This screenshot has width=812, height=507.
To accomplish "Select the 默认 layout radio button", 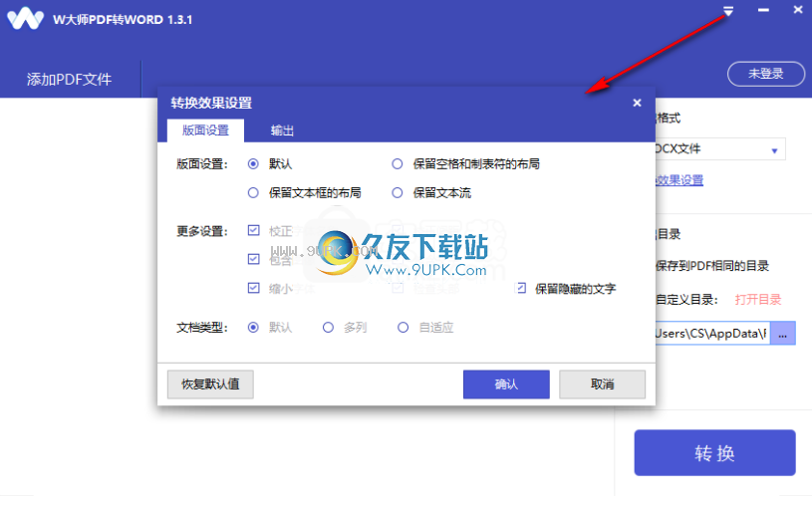I will (253, 164).
